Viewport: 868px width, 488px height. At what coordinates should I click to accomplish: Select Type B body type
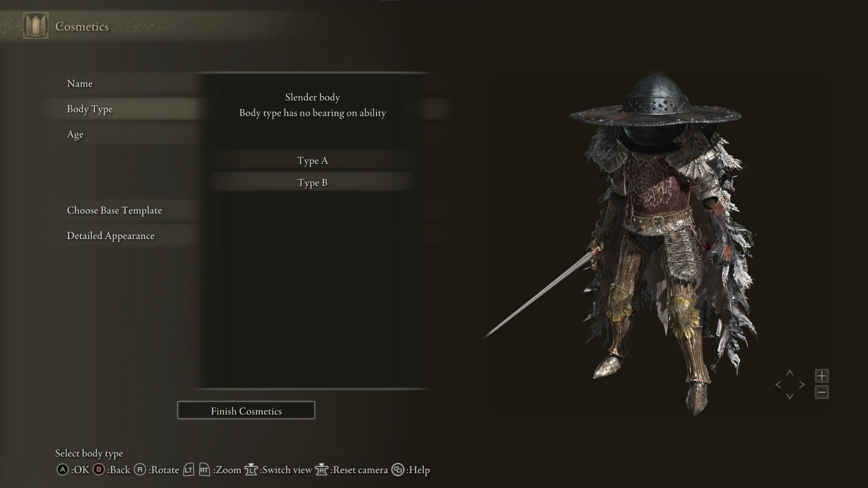(x=312, y=183)
